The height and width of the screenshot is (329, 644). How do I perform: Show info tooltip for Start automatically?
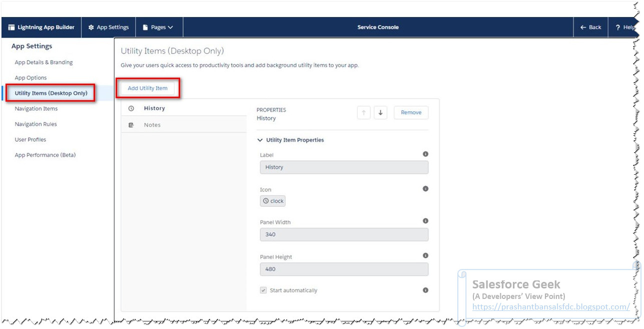pyautogui.click(x=425, y=290)
